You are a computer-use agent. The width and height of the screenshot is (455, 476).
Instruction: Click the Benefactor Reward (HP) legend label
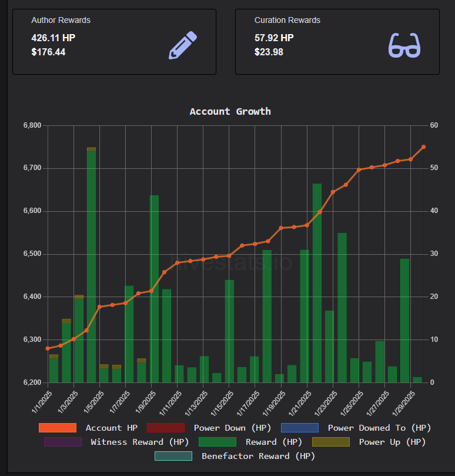pos(258,456)
